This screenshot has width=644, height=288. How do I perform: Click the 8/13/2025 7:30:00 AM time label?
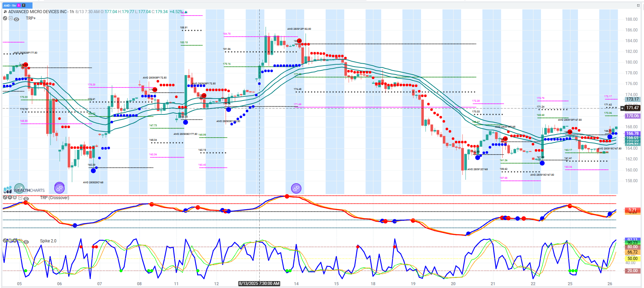[259, 284]
